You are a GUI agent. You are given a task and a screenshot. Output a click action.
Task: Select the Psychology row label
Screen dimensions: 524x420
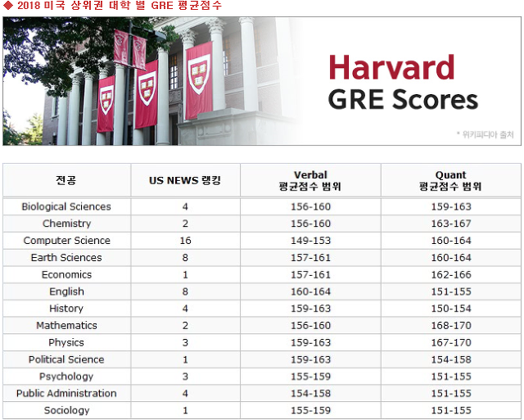[66, 377]
